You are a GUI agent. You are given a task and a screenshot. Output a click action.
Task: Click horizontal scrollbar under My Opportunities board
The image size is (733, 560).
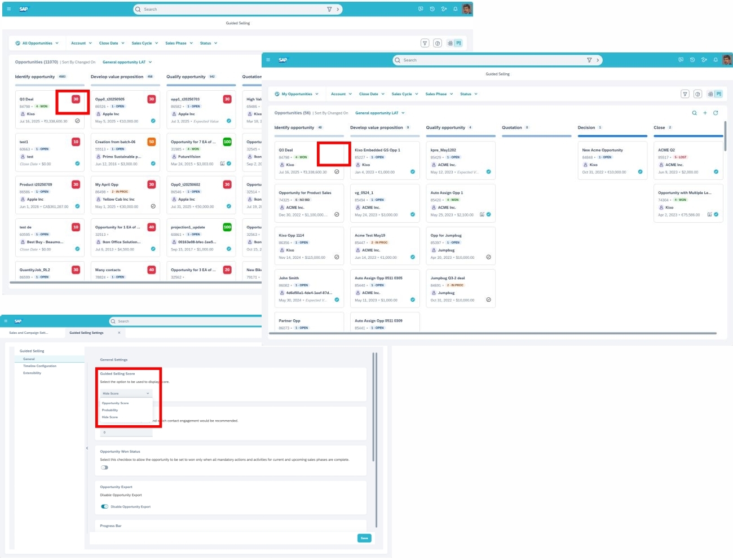(492, 333)
